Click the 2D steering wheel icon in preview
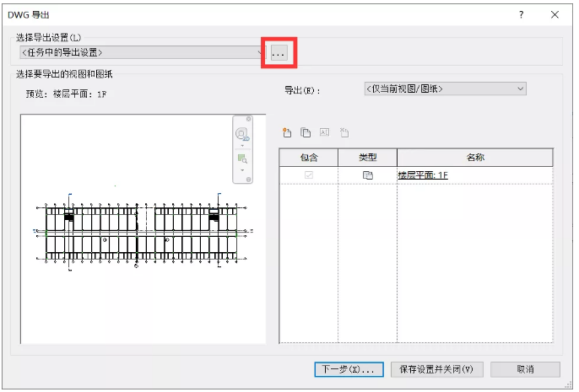The image size is (579, 392). point(242,134)
